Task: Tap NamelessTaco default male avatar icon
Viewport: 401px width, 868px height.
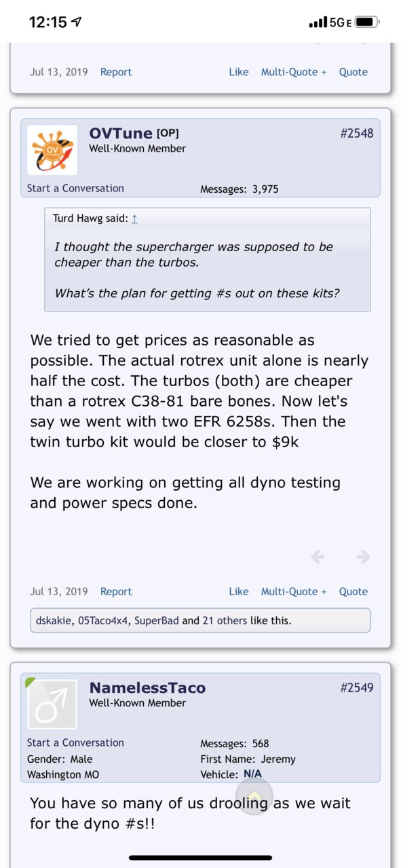Action: (52, 704)
